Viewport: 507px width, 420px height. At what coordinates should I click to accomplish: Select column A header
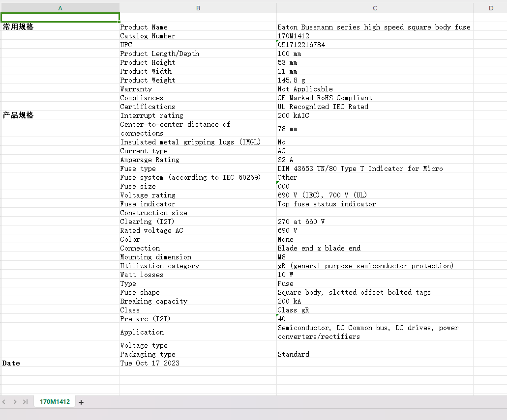click(x=60, y=8)
